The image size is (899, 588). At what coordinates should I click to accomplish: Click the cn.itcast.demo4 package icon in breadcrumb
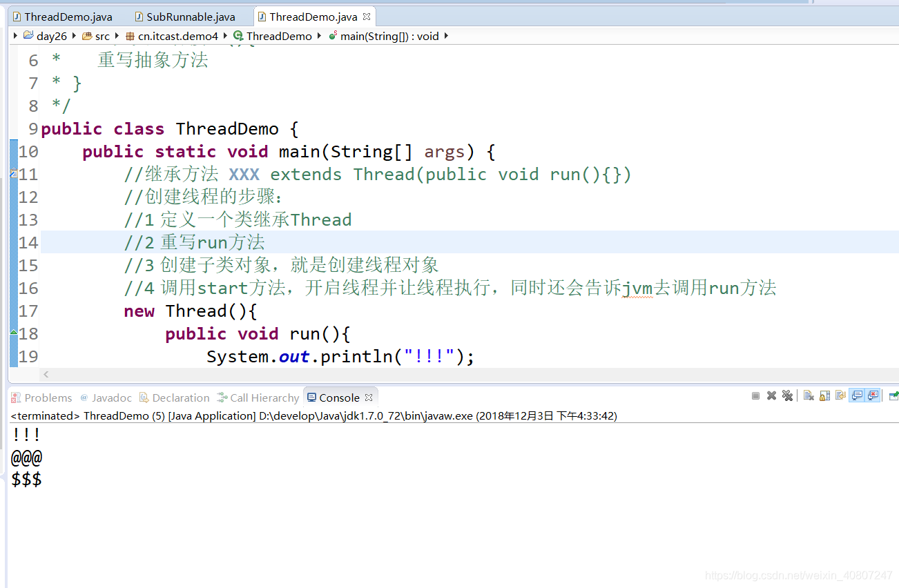tap(130, 36)
